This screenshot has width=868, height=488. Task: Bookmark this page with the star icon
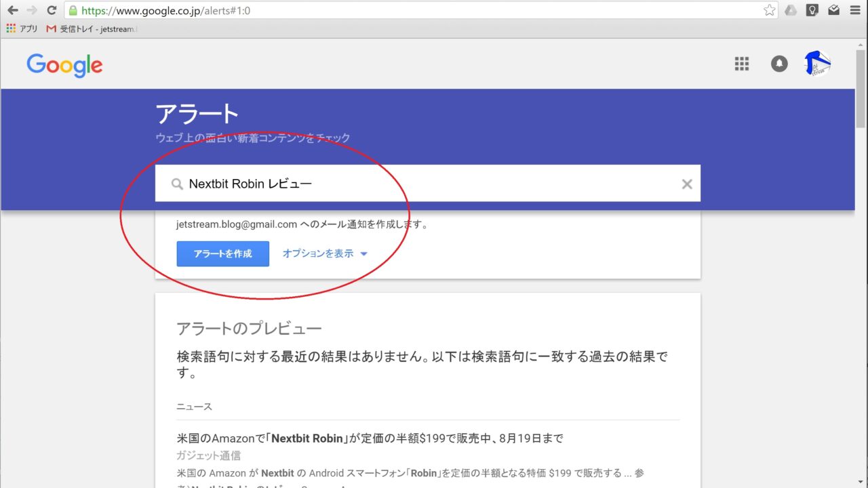[769, 10]
